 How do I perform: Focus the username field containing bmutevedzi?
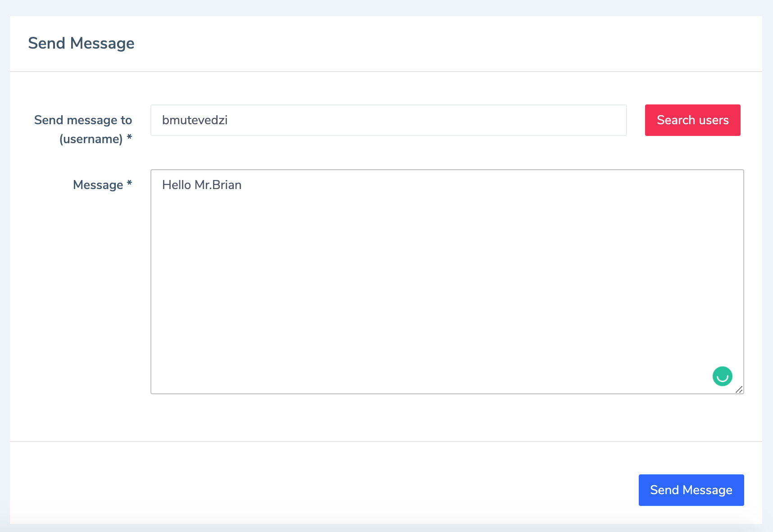pos(388,120)
